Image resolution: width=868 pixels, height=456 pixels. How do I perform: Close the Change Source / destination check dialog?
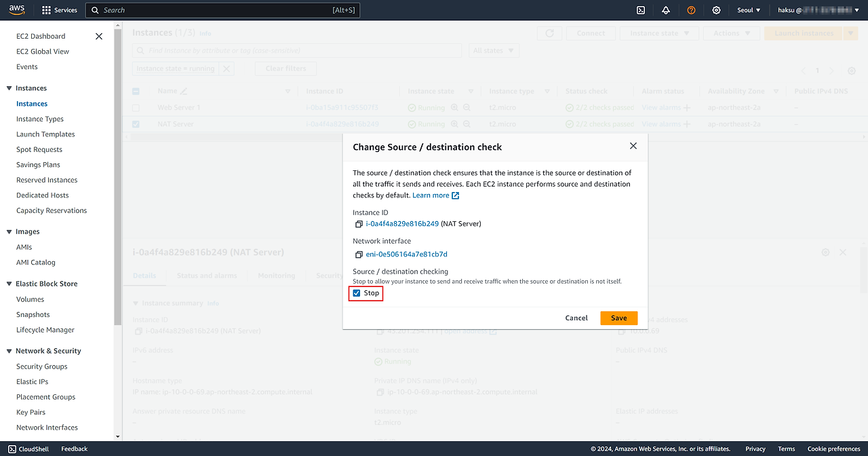tap(633, 146)
